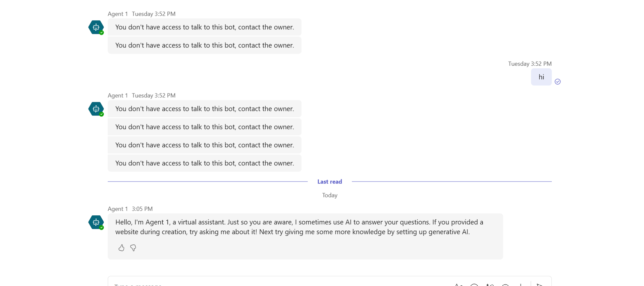Click the first "You don't have access" message

205,27
